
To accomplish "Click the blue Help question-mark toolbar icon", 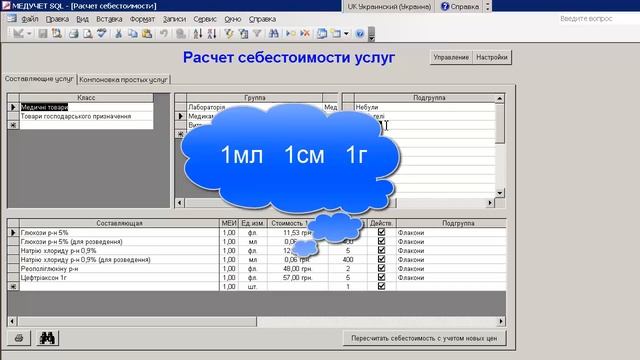I will [360, 33].
